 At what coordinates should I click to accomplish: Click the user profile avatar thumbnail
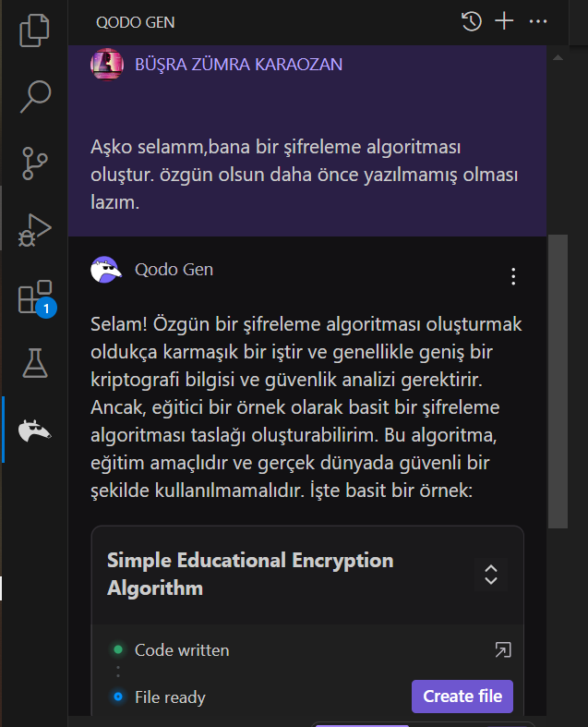click(x=106, y=65)
